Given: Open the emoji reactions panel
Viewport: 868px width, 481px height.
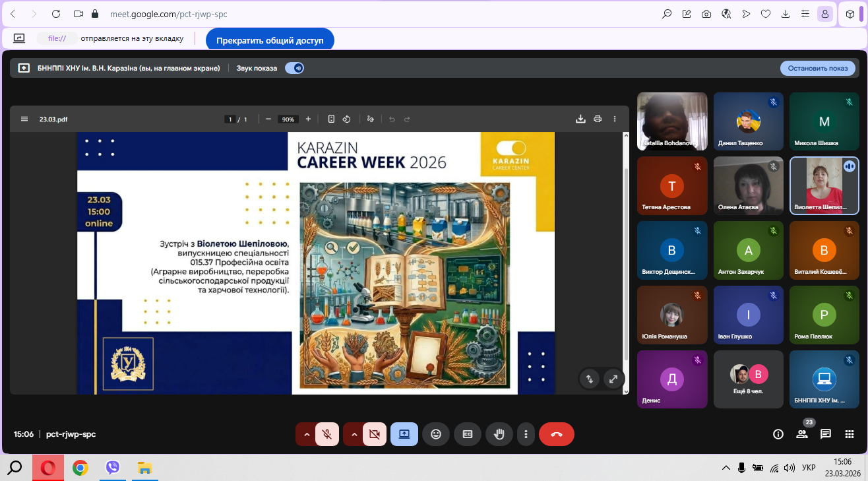Looking at the screenshot, I should [x=435, y=434].
